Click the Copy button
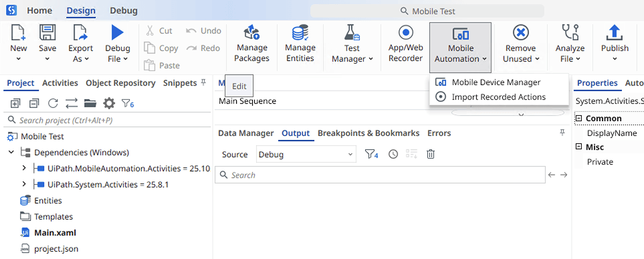644x259 pixels. coord(161,48)
